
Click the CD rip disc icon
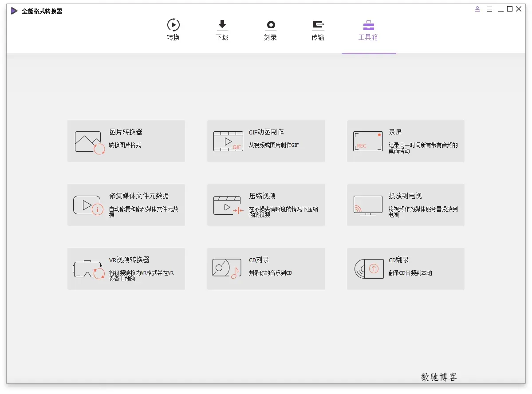pyautogui.click(x=369, y=269)
